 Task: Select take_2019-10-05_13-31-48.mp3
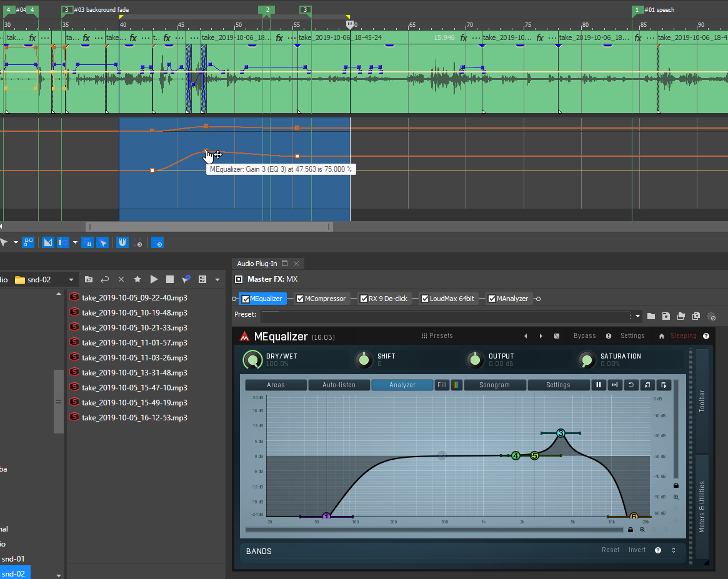click(134, 372)
